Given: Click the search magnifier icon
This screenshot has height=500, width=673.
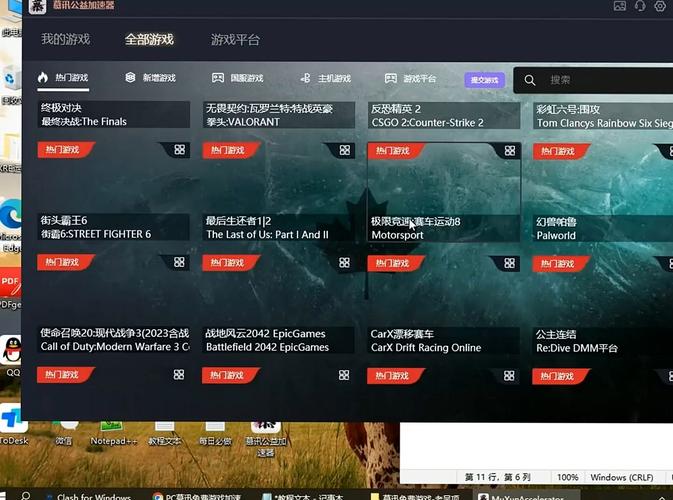Looking at the screenshot, I should 530,80.
